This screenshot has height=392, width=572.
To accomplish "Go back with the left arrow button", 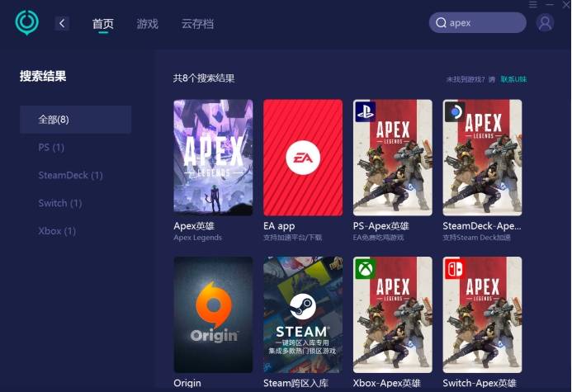I will [x=62, y=24].
